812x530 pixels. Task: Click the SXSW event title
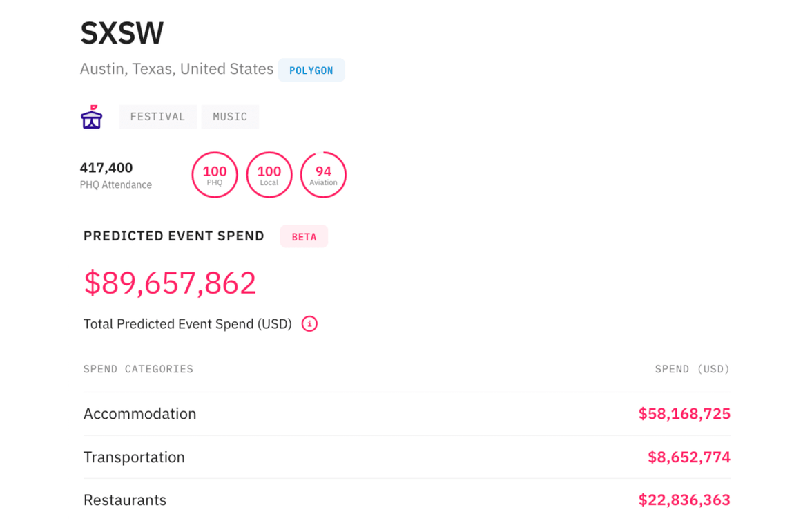click(x=122, y=32)
